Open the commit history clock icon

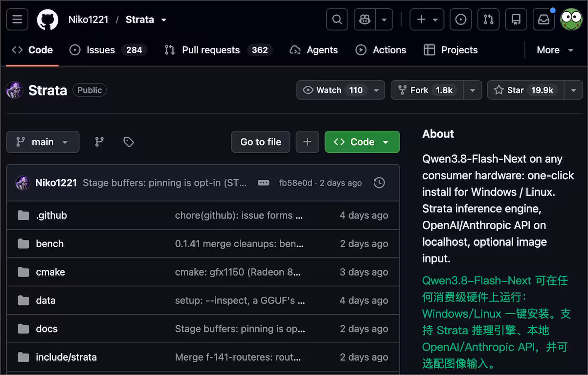pyautogui.click(x=379, y=183)
